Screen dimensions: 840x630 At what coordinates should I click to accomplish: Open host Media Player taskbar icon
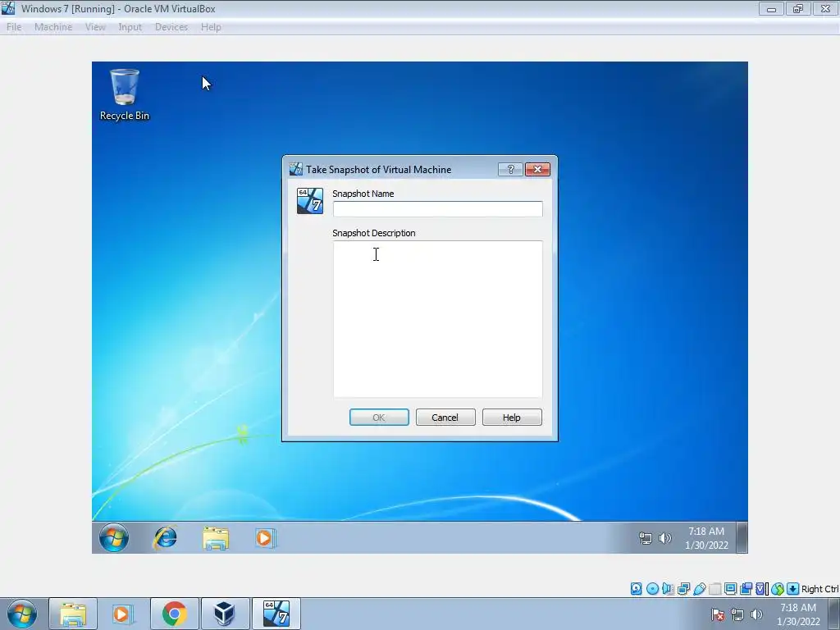click(123, 614)
